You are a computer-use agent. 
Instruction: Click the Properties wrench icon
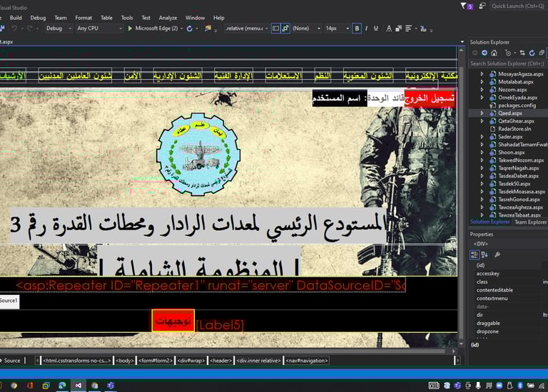point(497,254)
